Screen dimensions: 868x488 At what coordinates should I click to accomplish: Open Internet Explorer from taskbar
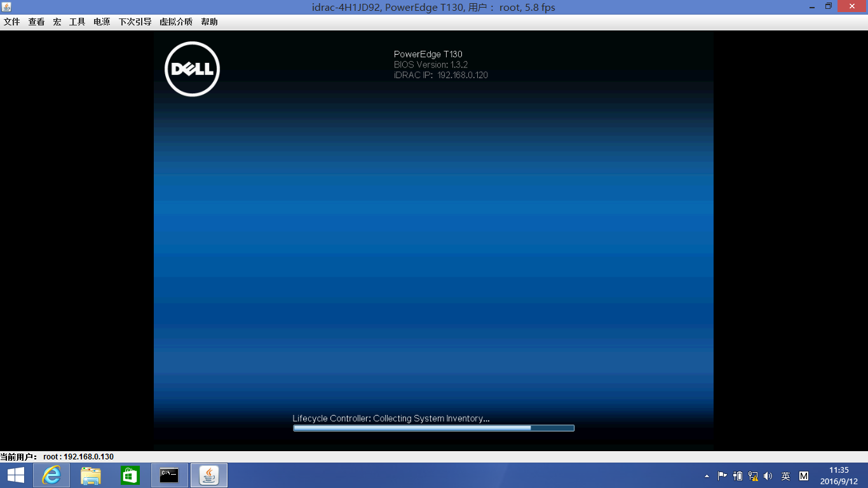pos(51,475)
